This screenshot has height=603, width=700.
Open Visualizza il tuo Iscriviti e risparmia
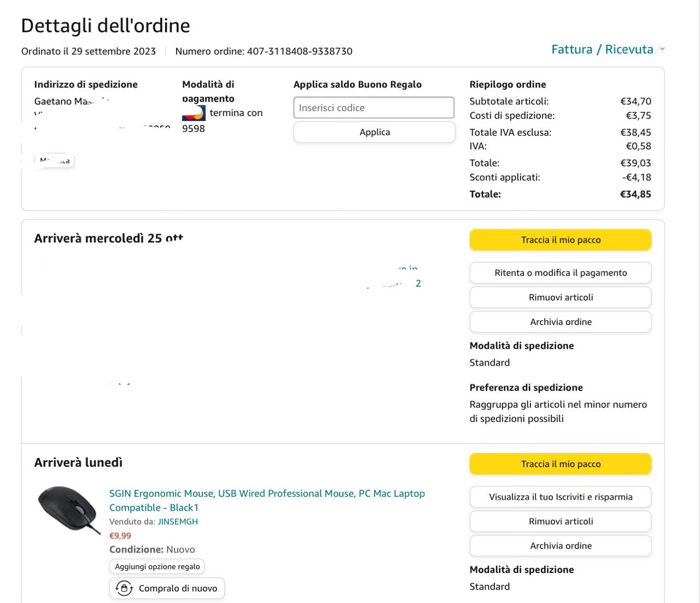pyautogui.click(x=560, y=497)
